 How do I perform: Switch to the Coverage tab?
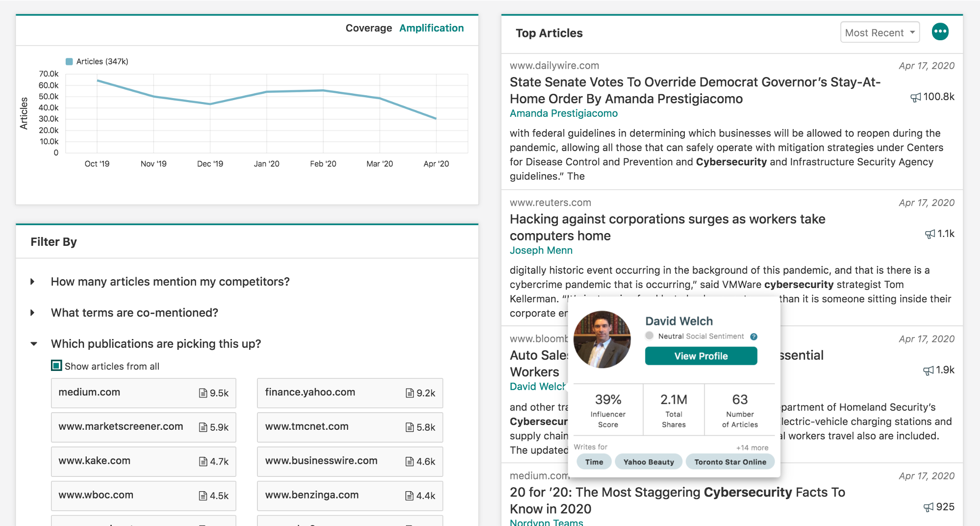tap(368, 28)
